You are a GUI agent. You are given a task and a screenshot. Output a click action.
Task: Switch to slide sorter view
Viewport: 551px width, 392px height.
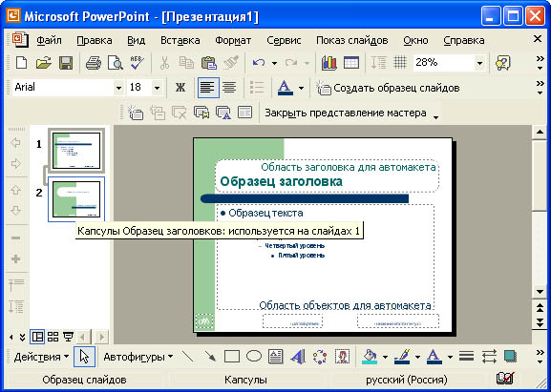[x=53, y=337]
